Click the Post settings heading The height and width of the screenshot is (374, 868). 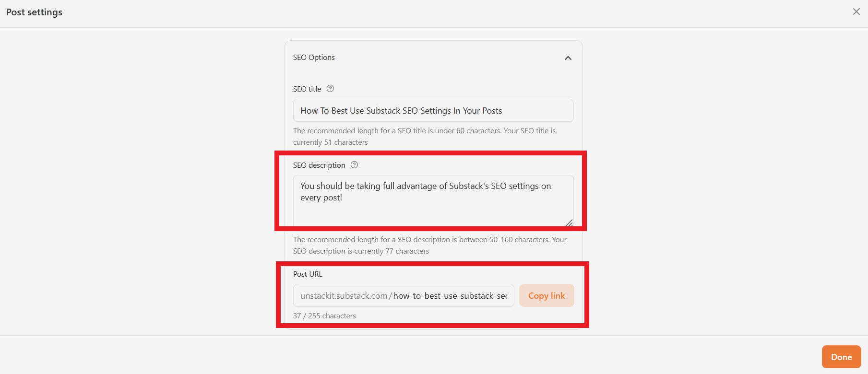point(34,12)
